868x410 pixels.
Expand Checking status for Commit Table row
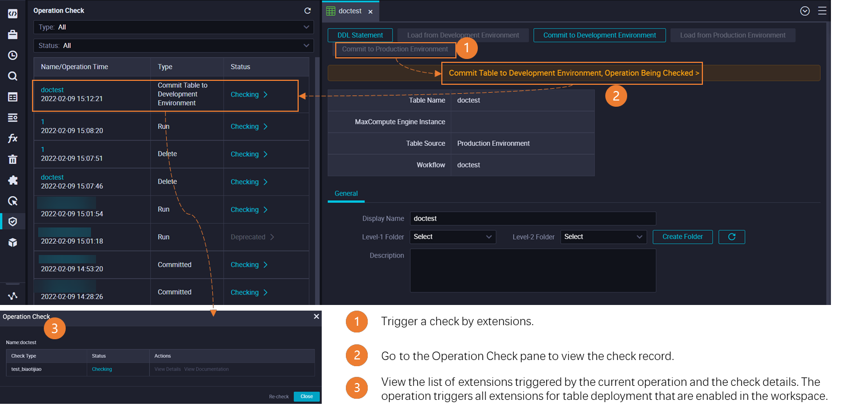[x=249, y=95]
